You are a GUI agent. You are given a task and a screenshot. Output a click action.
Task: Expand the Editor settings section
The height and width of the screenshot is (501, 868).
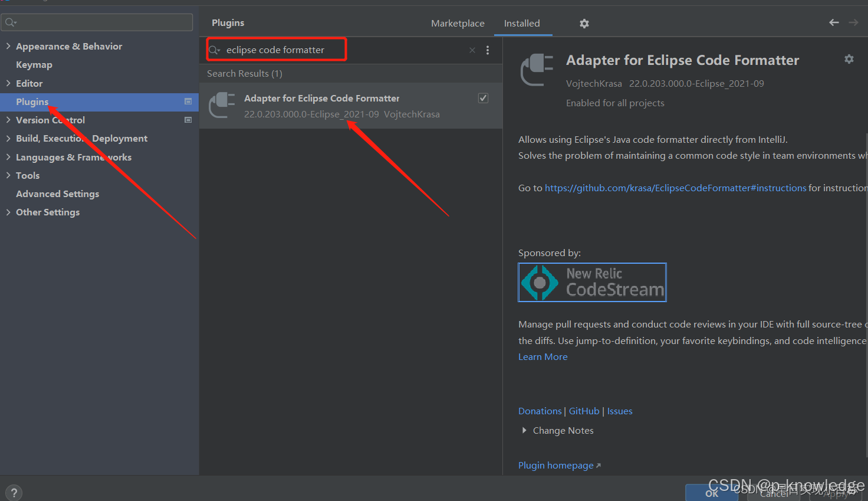pyautogui.click(x=8, y=83)
